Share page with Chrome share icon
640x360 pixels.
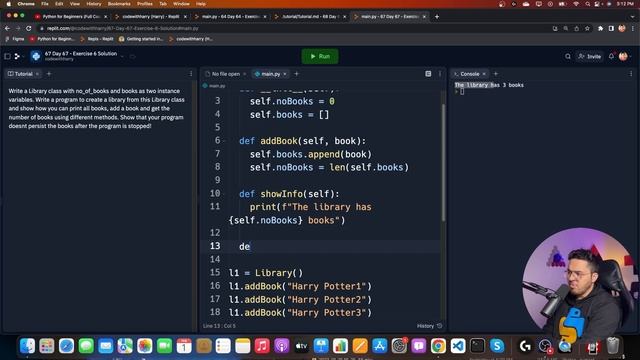[x=576, y=28]
